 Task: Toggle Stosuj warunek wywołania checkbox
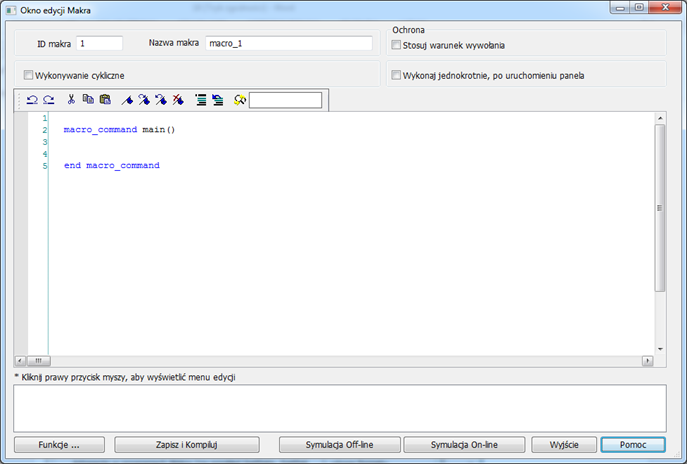pyautogui.click(x=396, y=45)
